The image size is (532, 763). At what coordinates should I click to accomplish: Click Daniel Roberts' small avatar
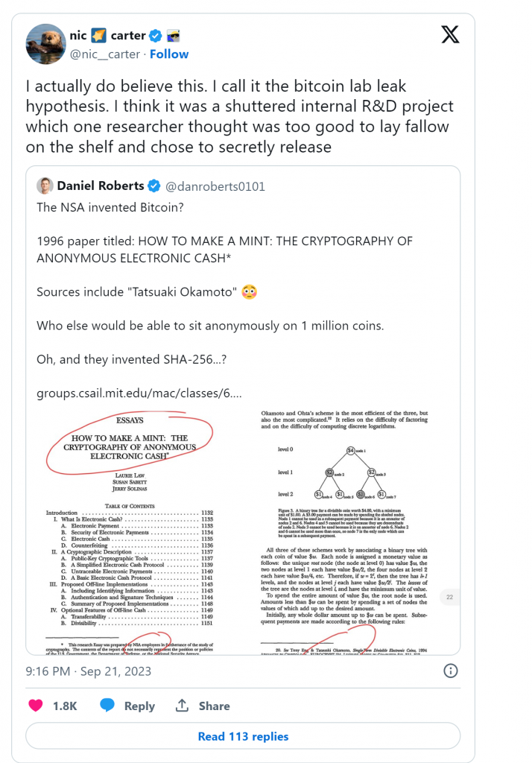(x=45, y=186)
